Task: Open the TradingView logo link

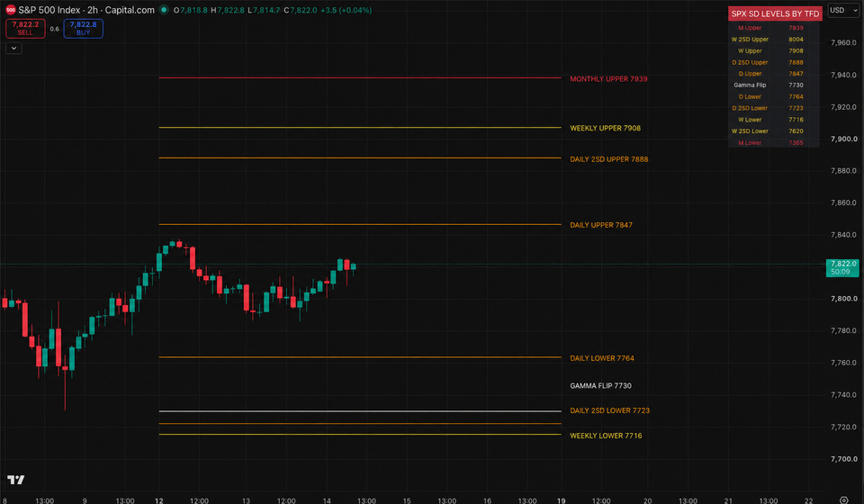Action: point(16,480)
